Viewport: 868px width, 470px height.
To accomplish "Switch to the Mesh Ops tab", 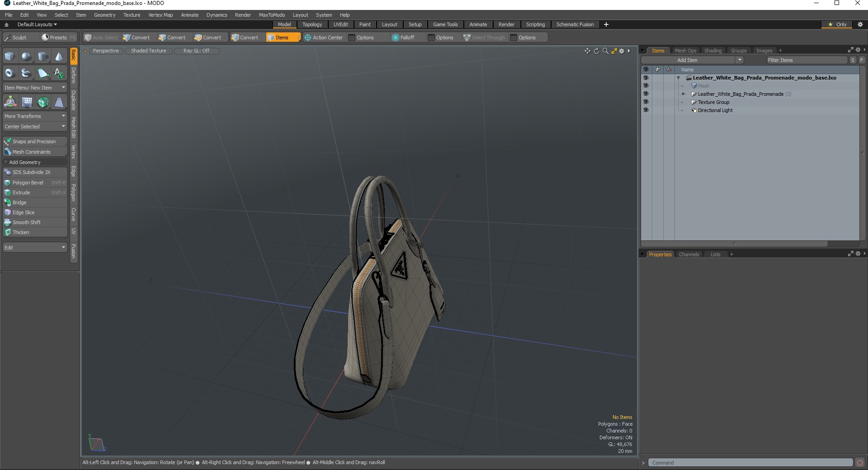I will (685, 51).
